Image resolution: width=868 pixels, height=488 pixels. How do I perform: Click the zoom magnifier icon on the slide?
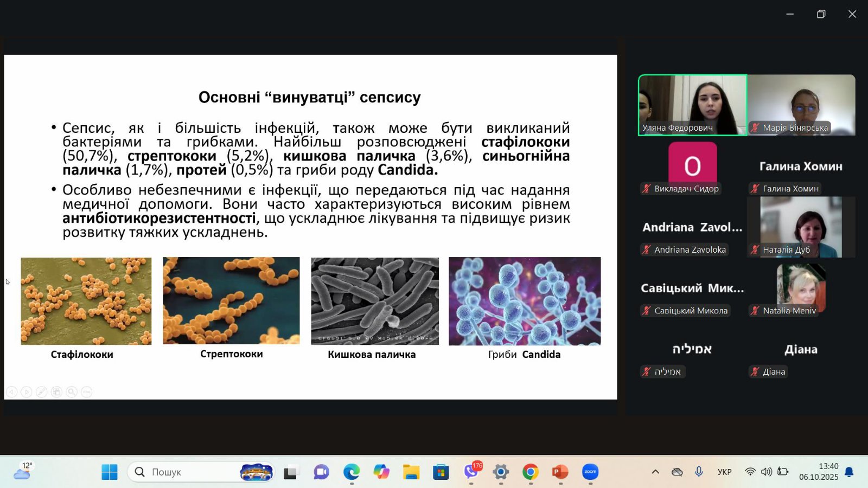tap(72, 391)
